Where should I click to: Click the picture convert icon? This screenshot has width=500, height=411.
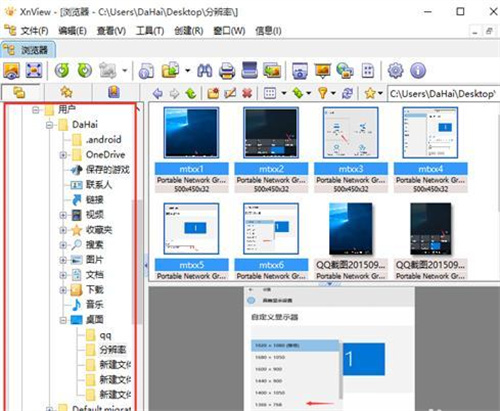click(x=272, y=71)
